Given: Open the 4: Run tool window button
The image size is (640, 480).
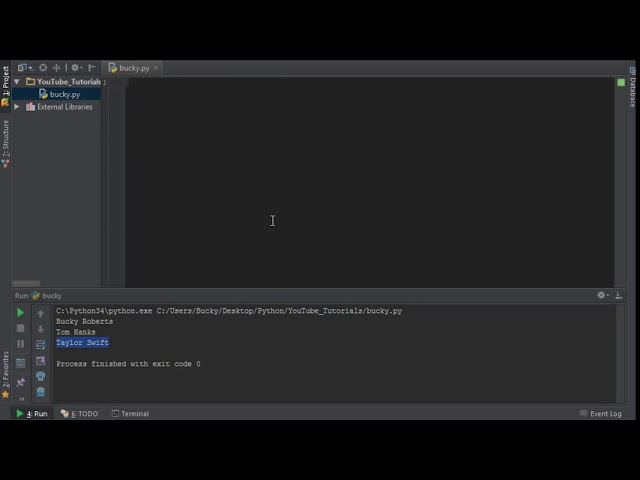Looking at the screenshot, I should (x=32, y=413).
